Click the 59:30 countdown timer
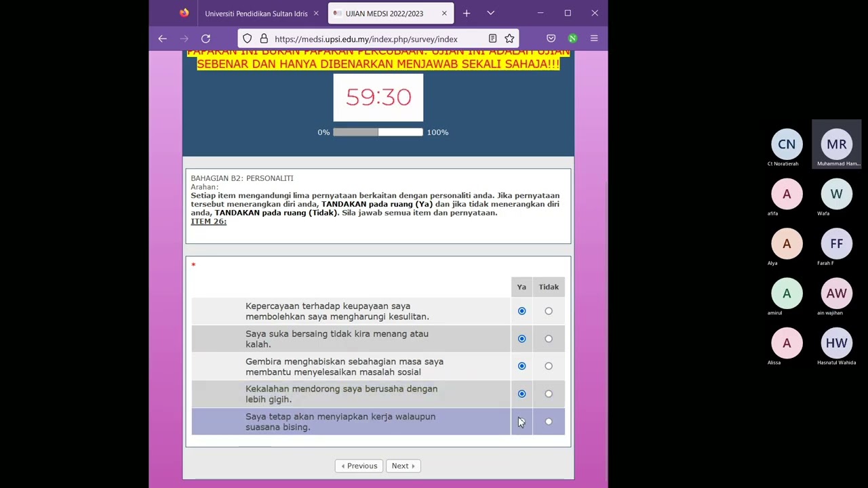868x488 pixels. pyautogui.click(x=378, y=98)
